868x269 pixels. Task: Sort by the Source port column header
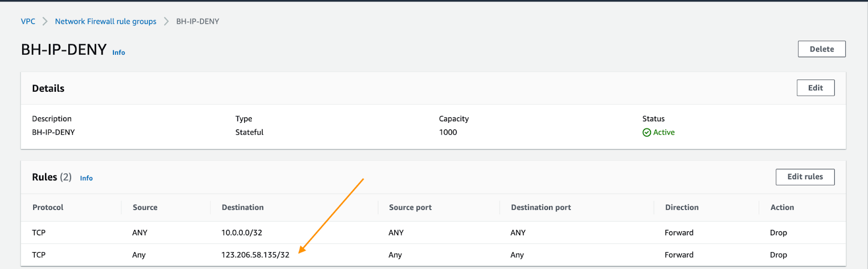point(410,208)
